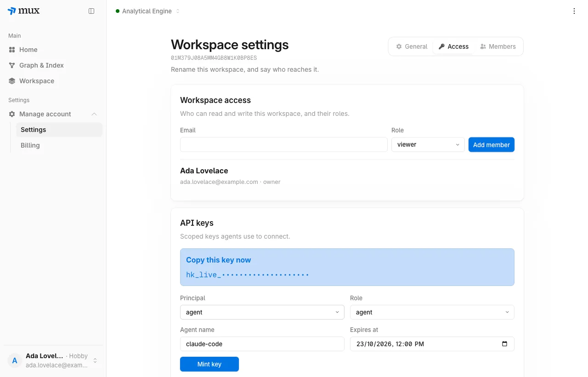This screenshot has width=588, height=377.
Task: Click the mux logo
Action: click(x=24, y=11)
